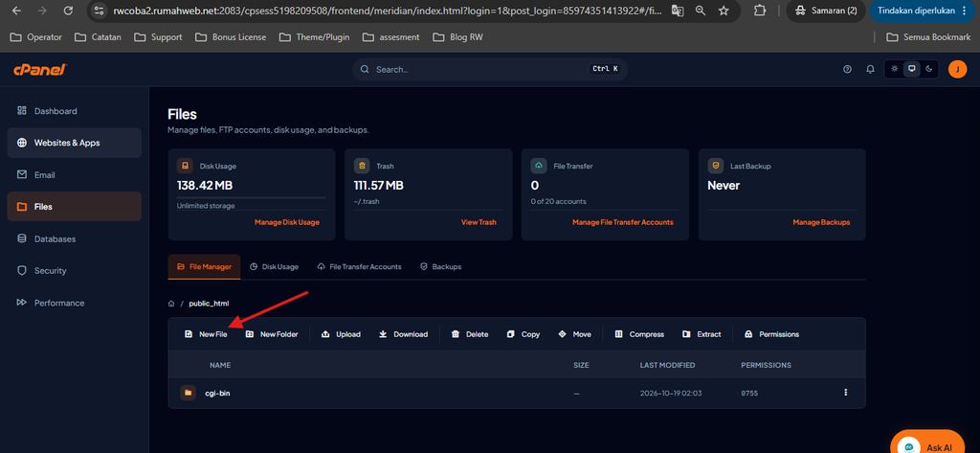This screenshot has height=453, width=980.
Task: Click the Copy toolbar button
Action: coord(523,334)
